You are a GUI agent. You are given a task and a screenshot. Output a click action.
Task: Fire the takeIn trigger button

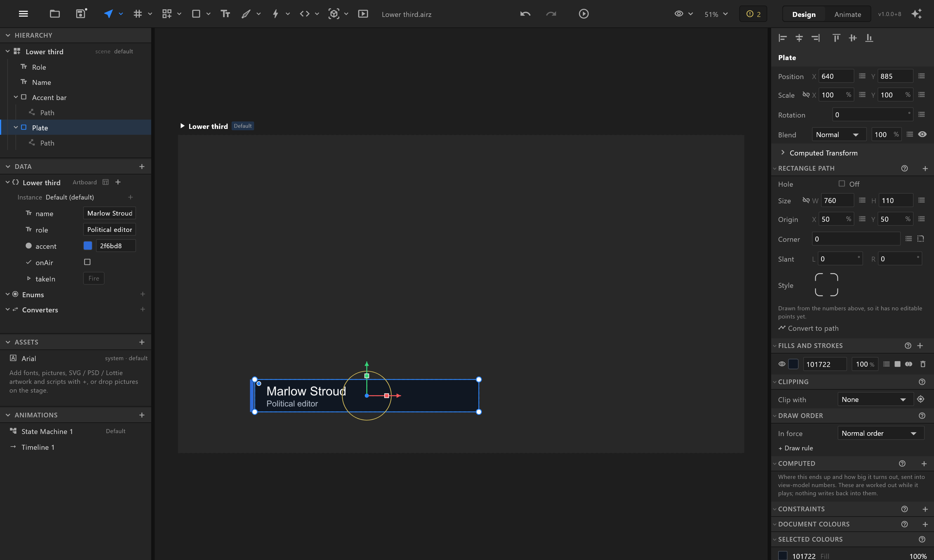pyautogui.click(x=94, y=278)
